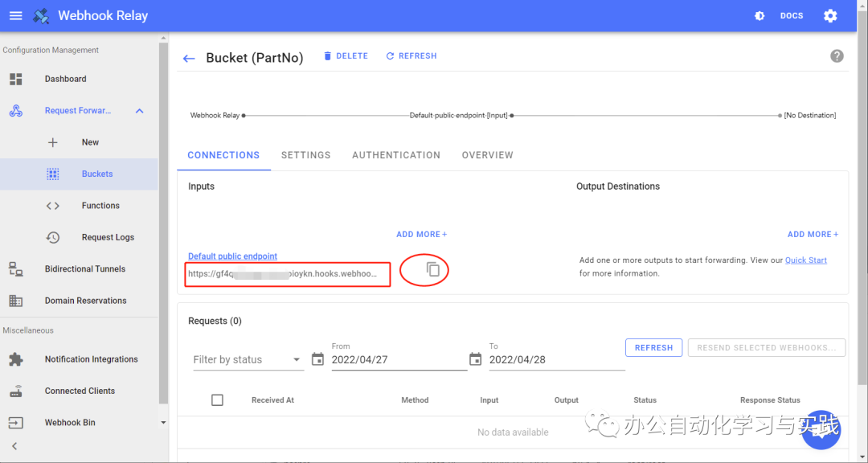Click RESEND SELECTED WEBHOOKS button
The height and width of the screenshot is (463, 868).
coord(767,348)
